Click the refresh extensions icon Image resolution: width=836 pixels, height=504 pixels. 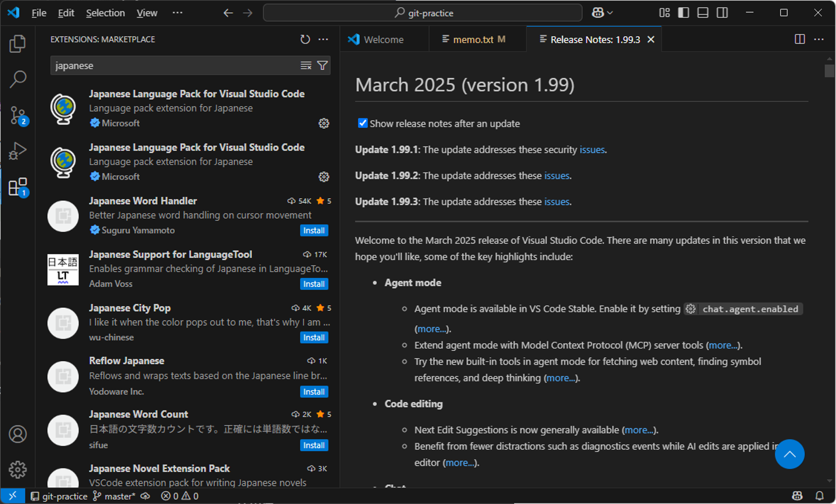click(305, 39)
